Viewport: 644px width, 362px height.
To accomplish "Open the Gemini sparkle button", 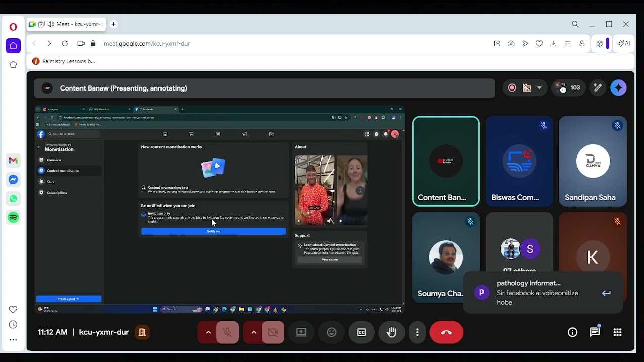I will coord(619,88).
